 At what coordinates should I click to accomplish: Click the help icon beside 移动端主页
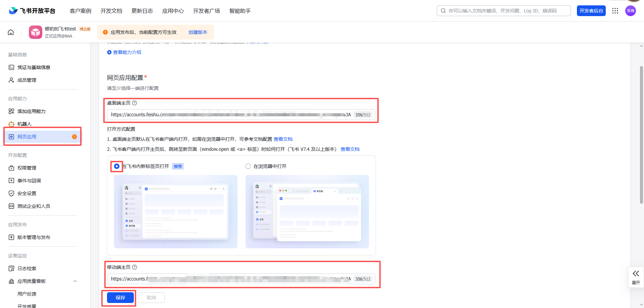coord(135,267)
